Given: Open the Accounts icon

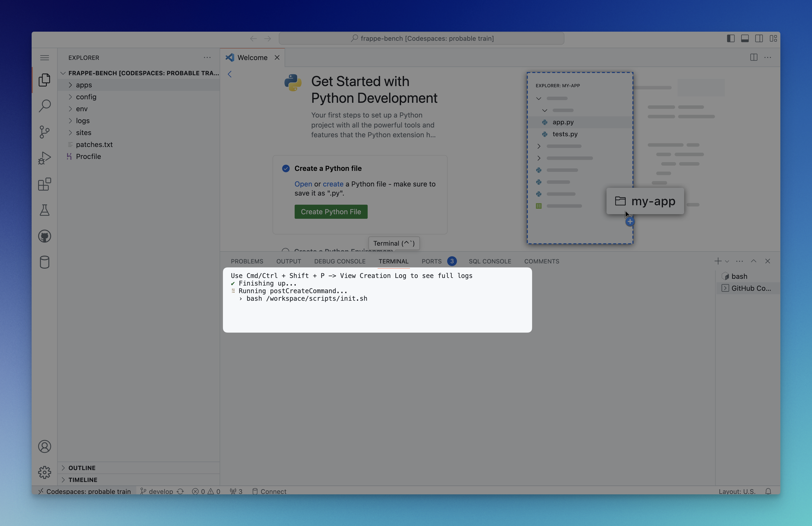Looking at the screenshot, I should 44,446.
